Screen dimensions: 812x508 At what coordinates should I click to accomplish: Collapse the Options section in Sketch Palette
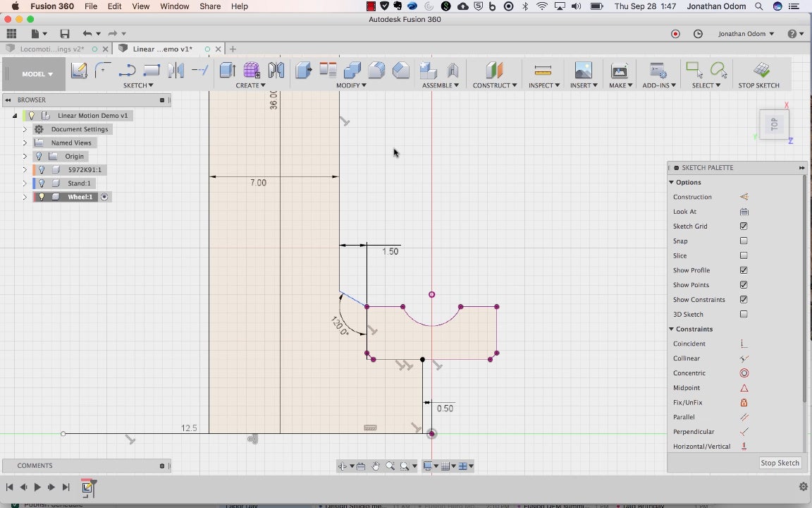(672, 183)
